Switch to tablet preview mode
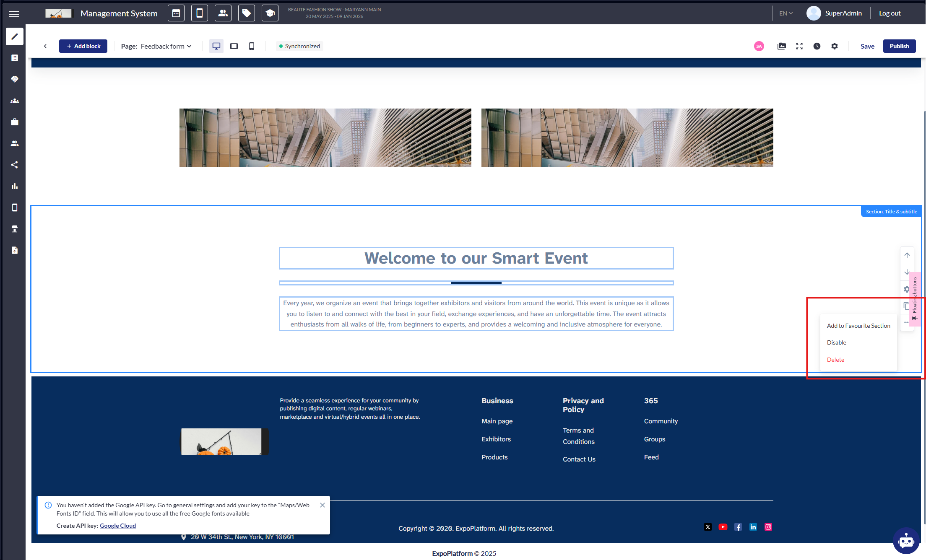Screen dimensions: 926x560 [234, 46]
